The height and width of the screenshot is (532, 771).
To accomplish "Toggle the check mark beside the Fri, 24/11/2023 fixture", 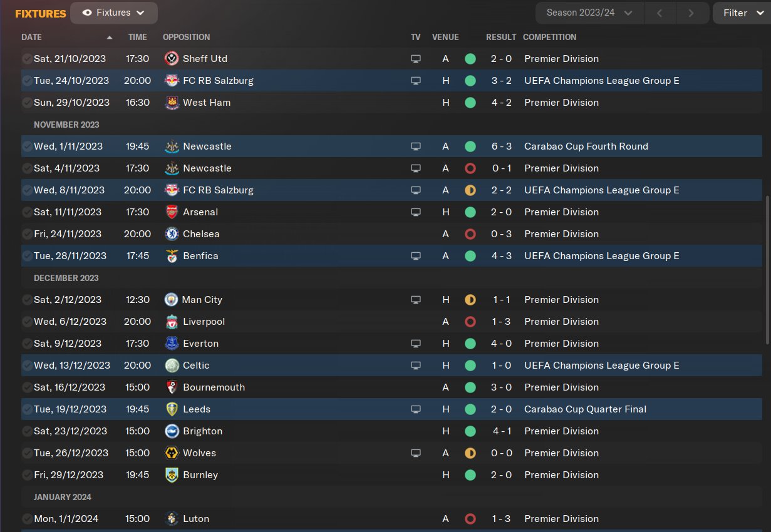I will (27, 234).
